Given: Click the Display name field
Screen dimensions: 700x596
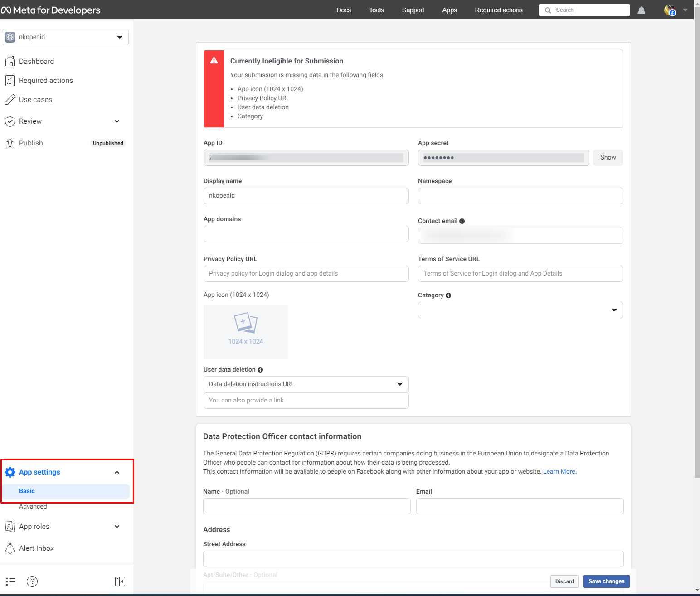Looking at the screenshot, I should [306, 196].
